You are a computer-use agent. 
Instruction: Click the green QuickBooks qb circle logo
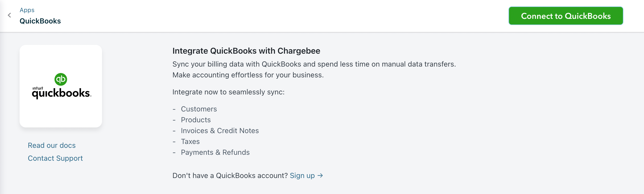61,79
